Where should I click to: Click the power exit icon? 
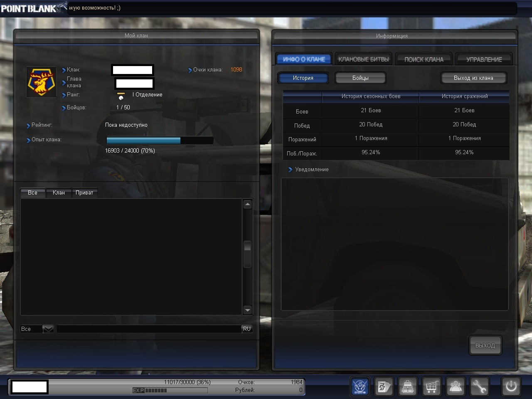[511, 387]
